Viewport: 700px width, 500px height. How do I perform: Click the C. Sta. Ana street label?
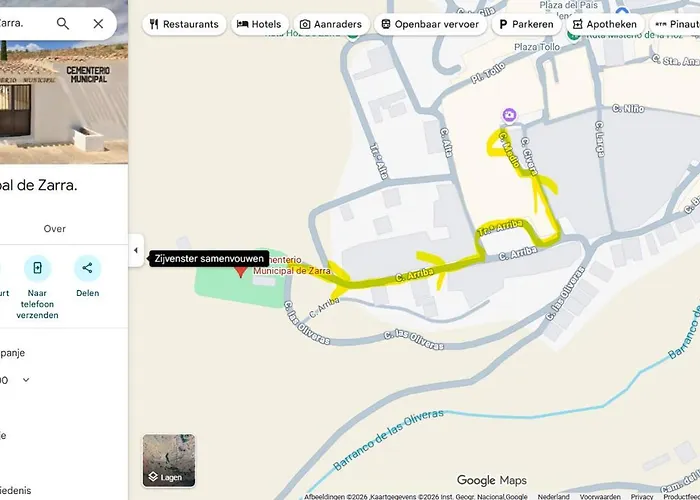[675, 60]
